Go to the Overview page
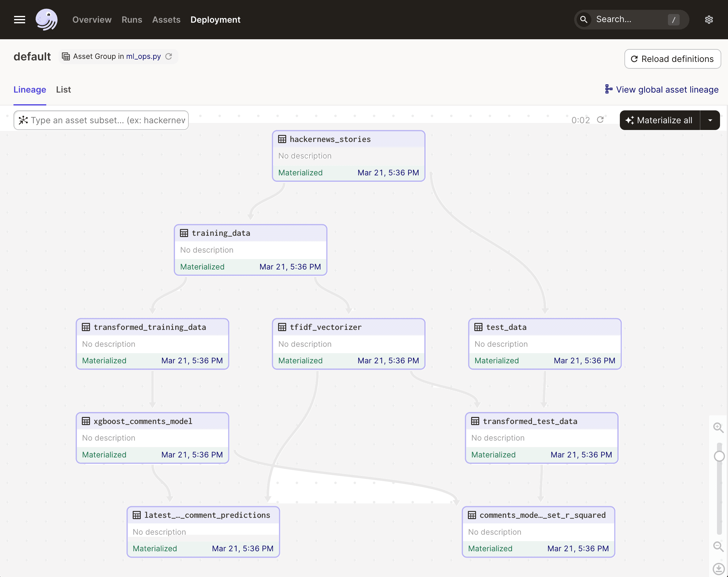This screenshot has width=728, height=577. [92, 20]
